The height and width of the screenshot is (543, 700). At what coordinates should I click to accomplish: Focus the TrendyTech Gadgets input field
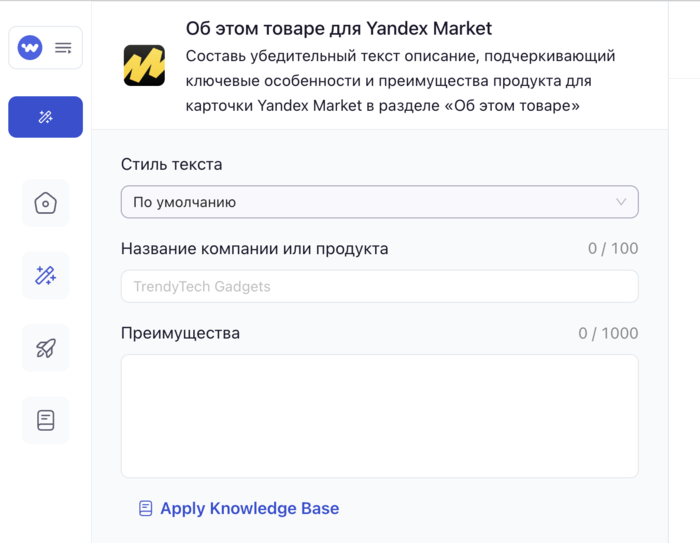[379, 287]
